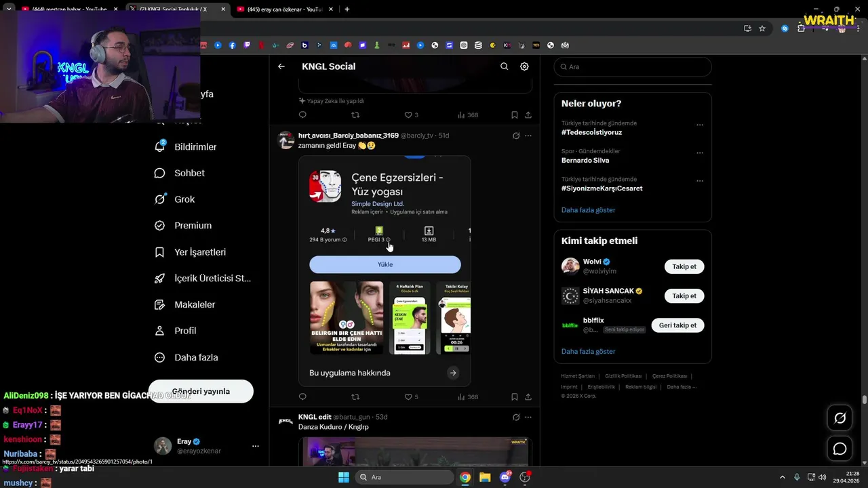Open Bildirimler notifications bell
This screenshot has height=488, width=868.
click(x=160, y=146)
